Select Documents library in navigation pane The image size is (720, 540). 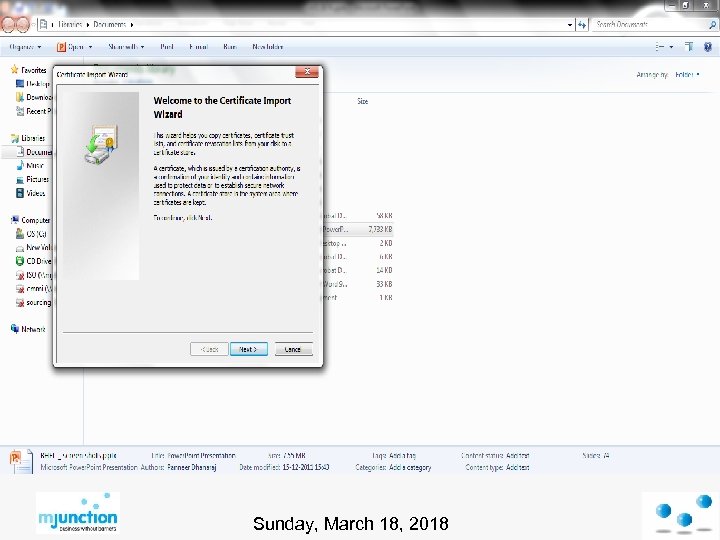(x=39, y=152)
